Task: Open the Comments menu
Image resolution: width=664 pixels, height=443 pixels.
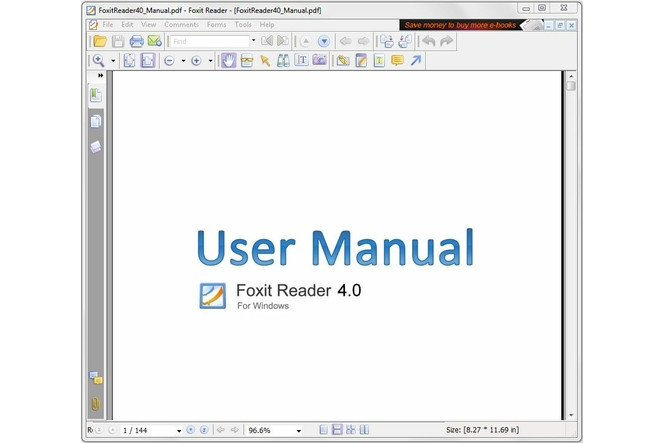Action: [182, 25]
